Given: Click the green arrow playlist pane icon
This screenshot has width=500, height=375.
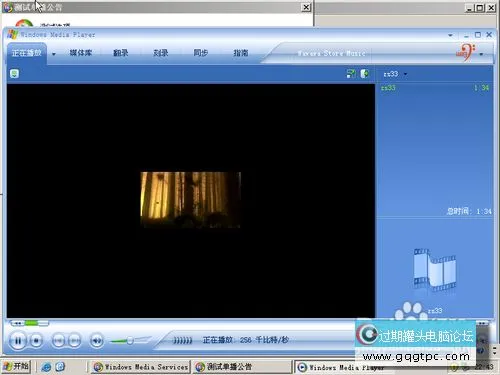Looking at the screenshot, I should pos(365,73).
